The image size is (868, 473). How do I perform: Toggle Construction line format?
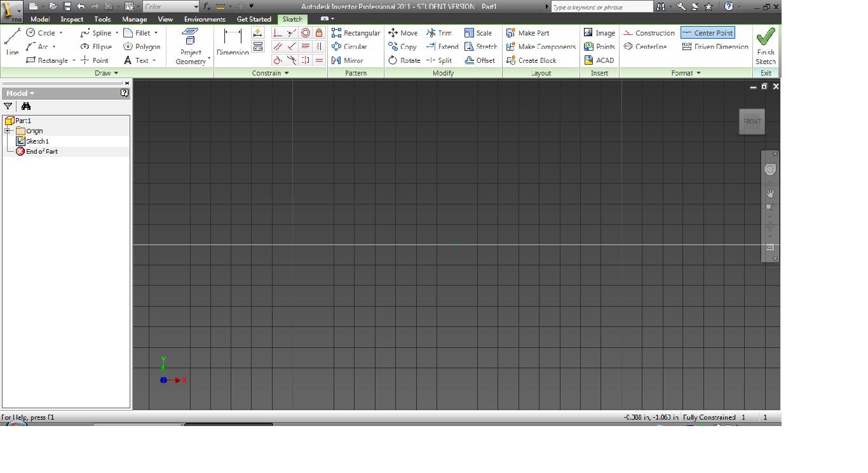649,33
